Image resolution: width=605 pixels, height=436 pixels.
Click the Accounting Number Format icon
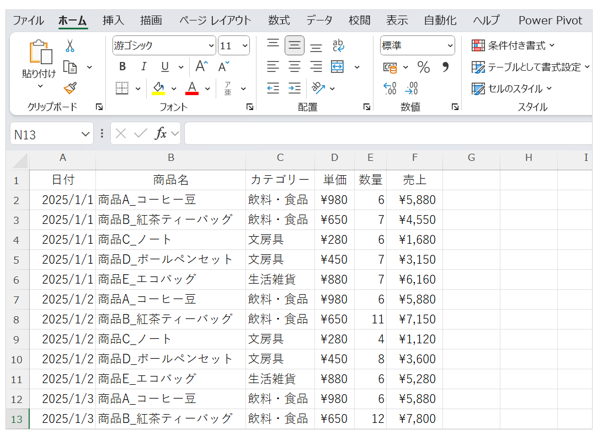pos(390,68)
